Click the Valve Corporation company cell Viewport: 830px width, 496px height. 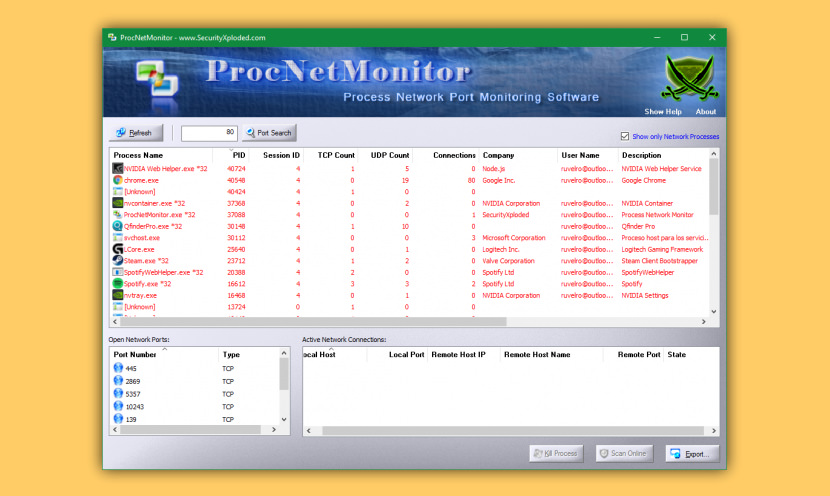point(508,261)
